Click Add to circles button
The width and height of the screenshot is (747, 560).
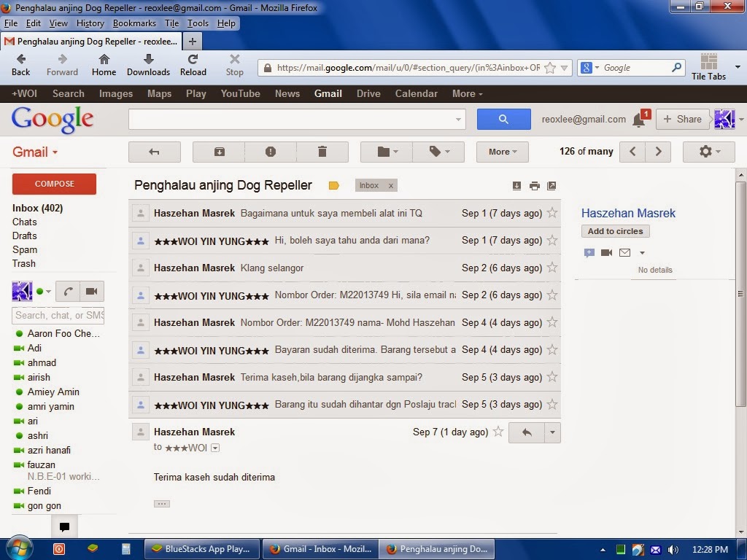[615, 231]
